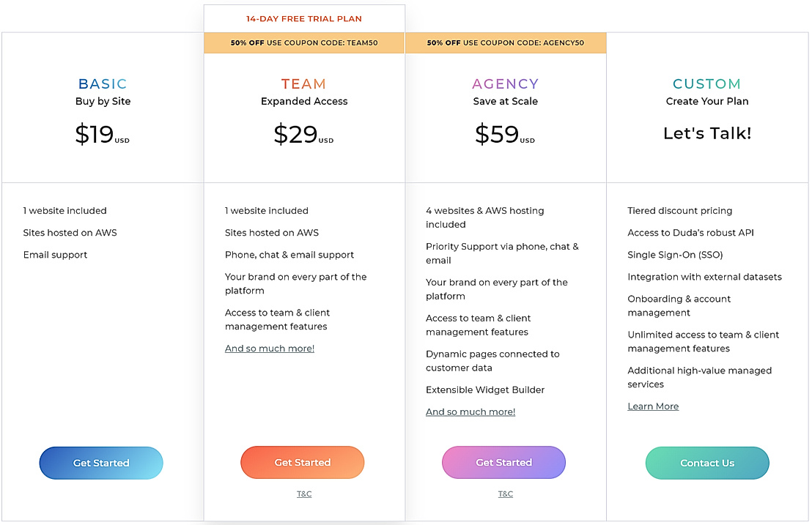This screenshot has width=812, height=525.
Task: Click the Contact Us button
Action: 707,463
